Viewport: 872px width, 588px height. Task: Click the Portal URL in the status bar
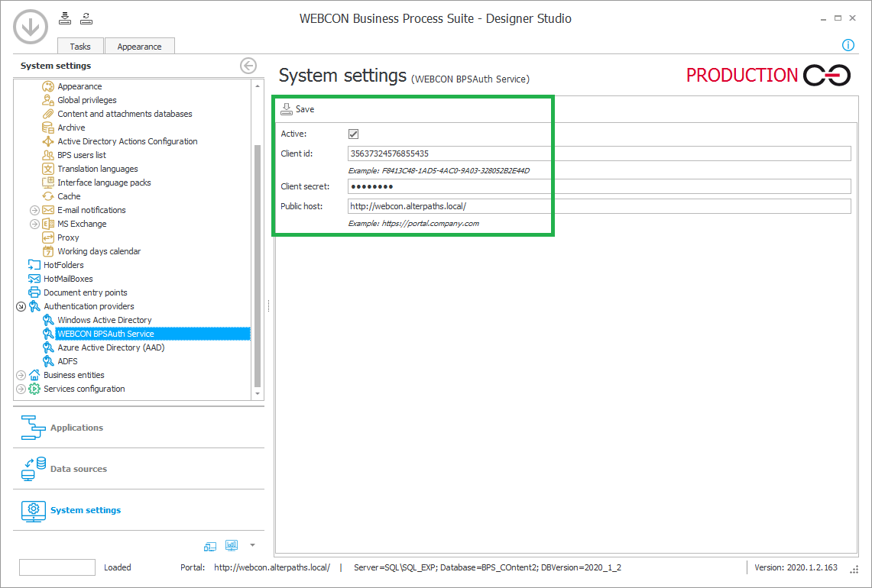pos(272,567)
